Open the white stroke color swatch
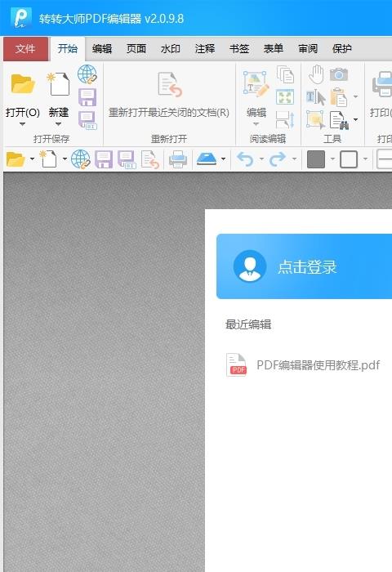This screenshot has width=392, height=572. point(349,159)
